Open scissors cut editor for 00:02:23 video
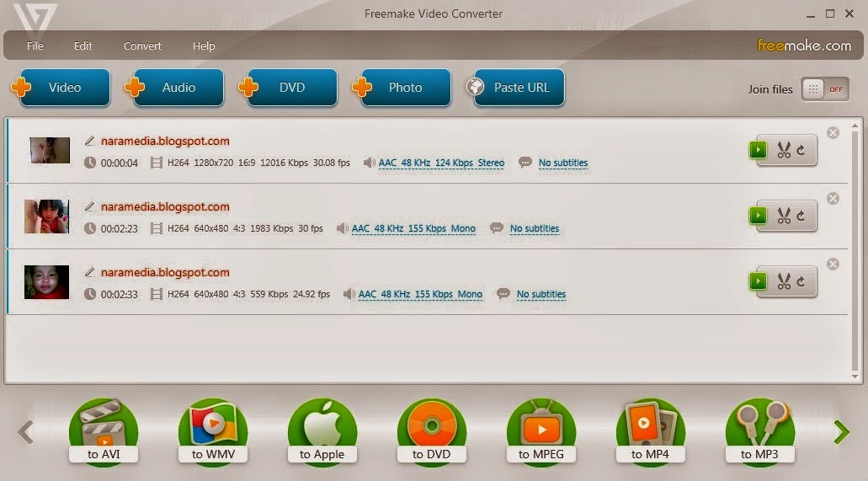The image size is (868, 481). pyautogui.click(x=783, y=216)
